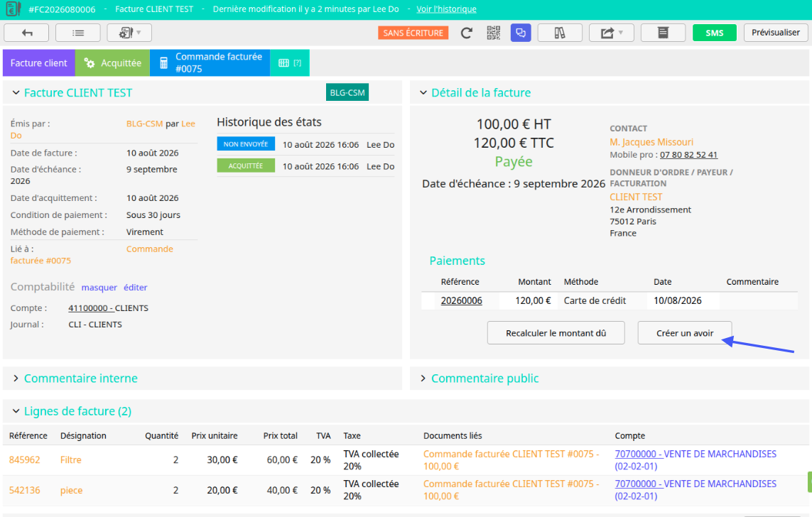Click the Carte de crédit payment method cell
812x517 pixels.
tap(595, 300)
